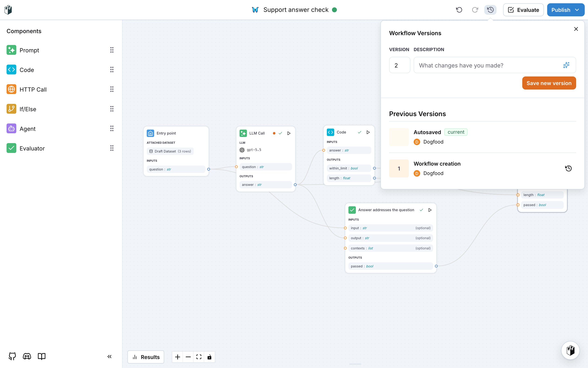Open the GitHub link icon

click(x=12, y=357)
